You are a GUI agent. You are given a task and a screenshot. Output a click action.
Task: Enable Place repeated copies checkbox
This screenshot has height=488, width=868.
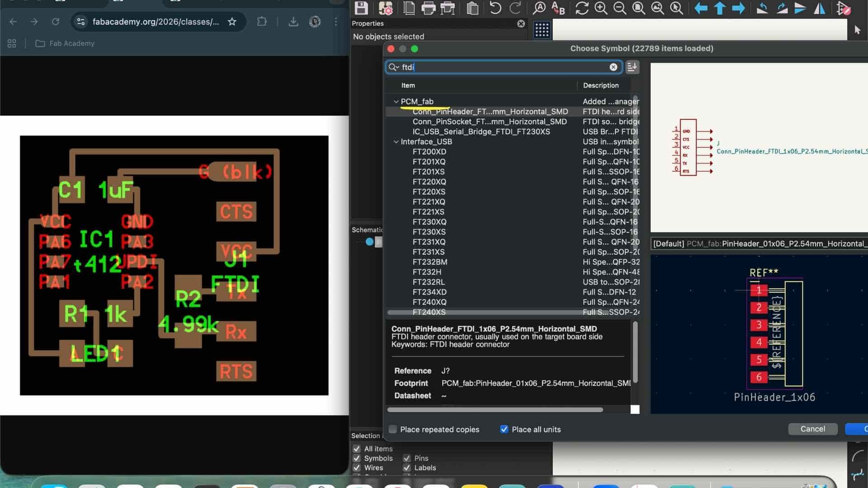point(393,429)
